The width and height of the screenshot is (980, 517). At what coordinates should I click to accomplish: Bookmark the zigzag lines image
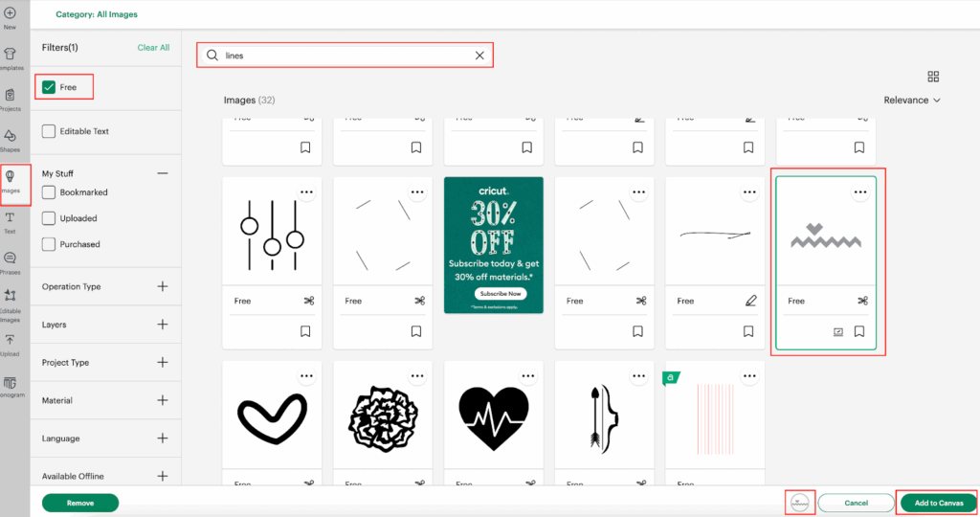point(859,332)
